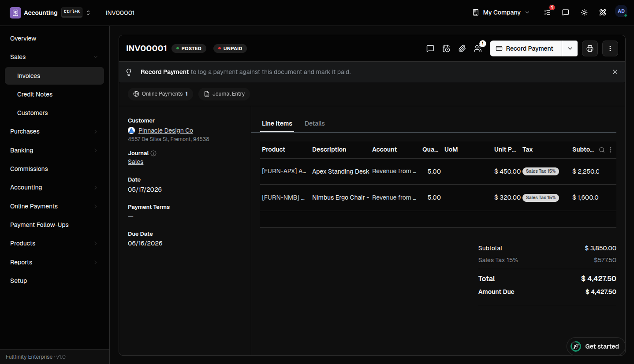Viewport: 634px width, 364px height.
Task: Open the tools icon in top bar
Action: tap(603, 12)
